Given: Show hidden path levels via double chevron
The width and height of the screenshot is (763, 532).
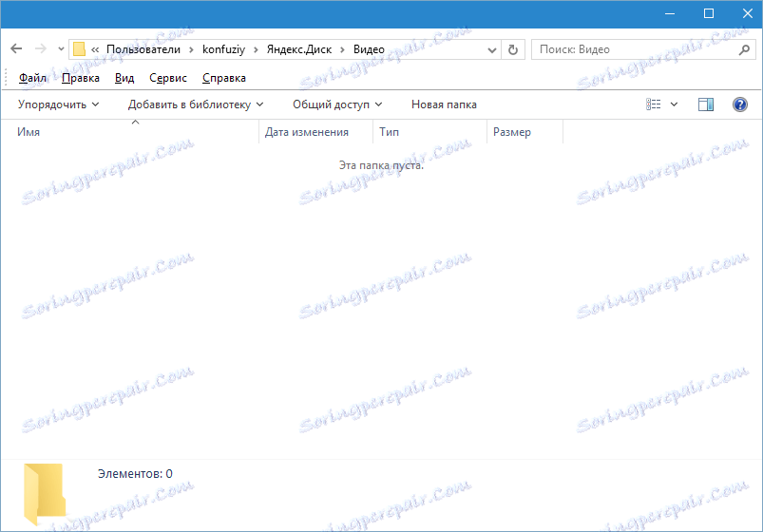Looking at the screenshot, I should coord(95,49).
